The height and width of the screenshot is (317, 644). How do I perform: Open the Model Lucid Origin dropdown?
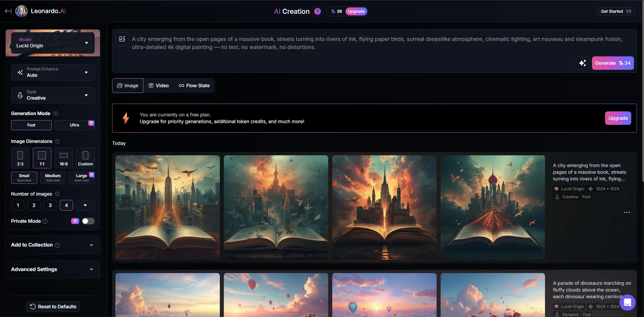coord(53,43)
